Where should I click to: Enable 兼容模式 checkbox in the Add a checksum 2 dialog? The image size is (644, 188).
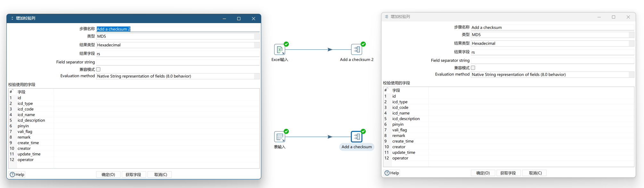point(98,69)
